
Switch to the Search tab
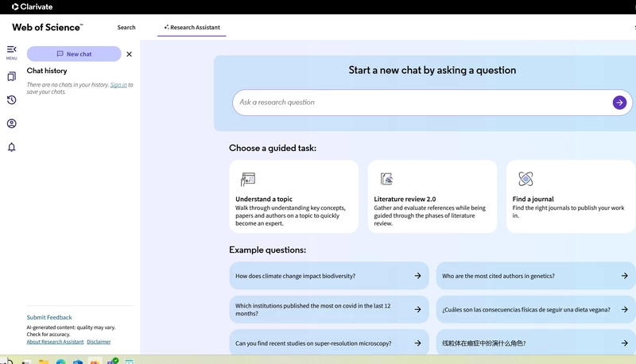pos(126,27)
